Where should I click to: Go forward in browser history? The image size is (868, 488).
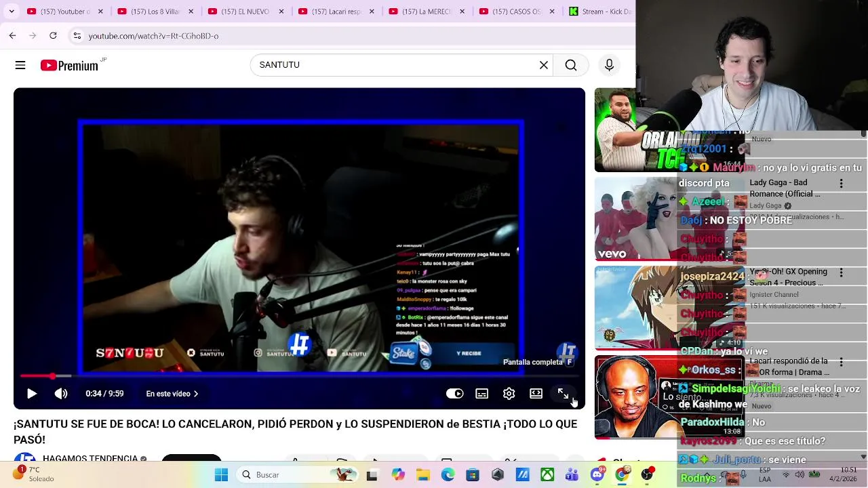pos(33,35)
